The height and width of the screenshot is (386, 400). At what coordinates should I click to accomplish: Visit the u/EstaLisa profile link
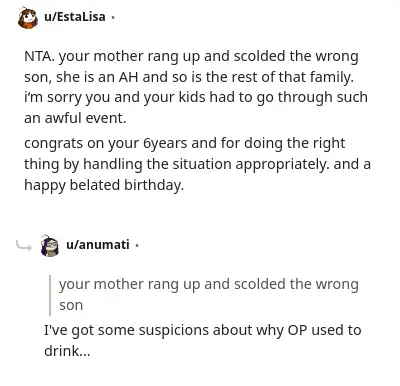75,17
